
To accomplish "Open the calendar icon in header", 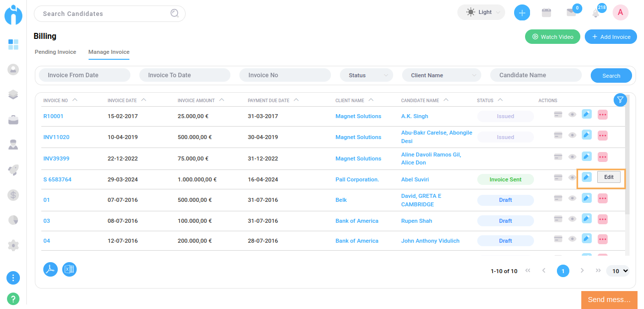I will coord(546,13).
